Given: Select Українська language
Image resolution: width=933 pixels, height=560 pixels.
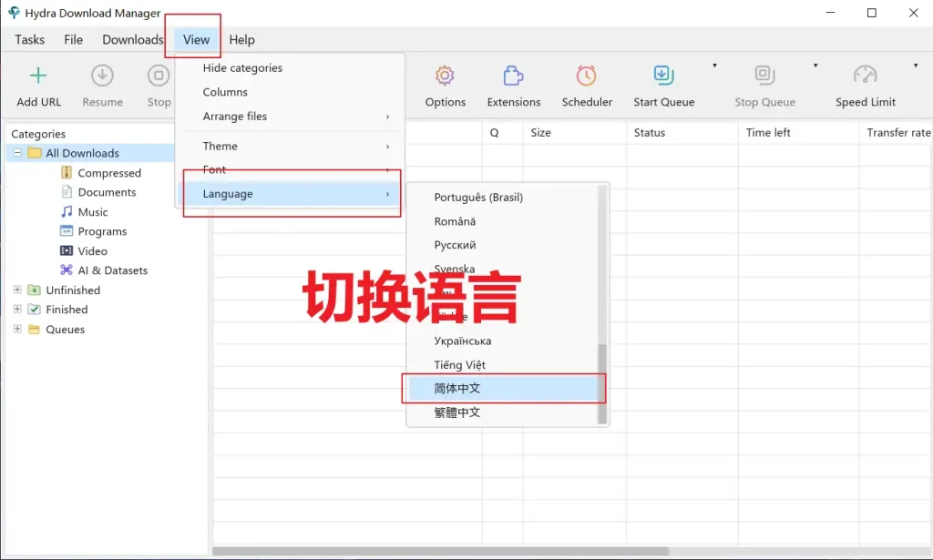Looking at the screenshot, I should [x=503, y=341].
